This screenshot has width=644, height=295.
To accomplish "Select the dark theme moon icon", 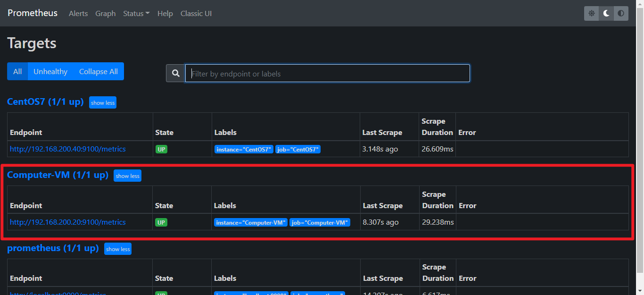I will (x=606, y=13).
